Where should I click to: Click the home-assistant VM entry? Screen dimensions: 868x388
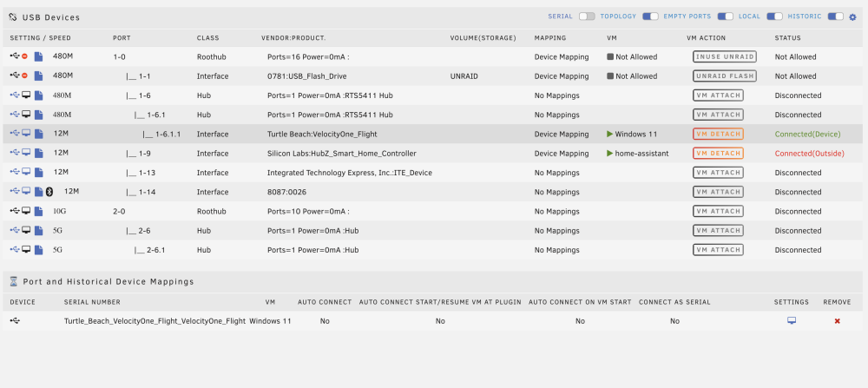(638, 154)
